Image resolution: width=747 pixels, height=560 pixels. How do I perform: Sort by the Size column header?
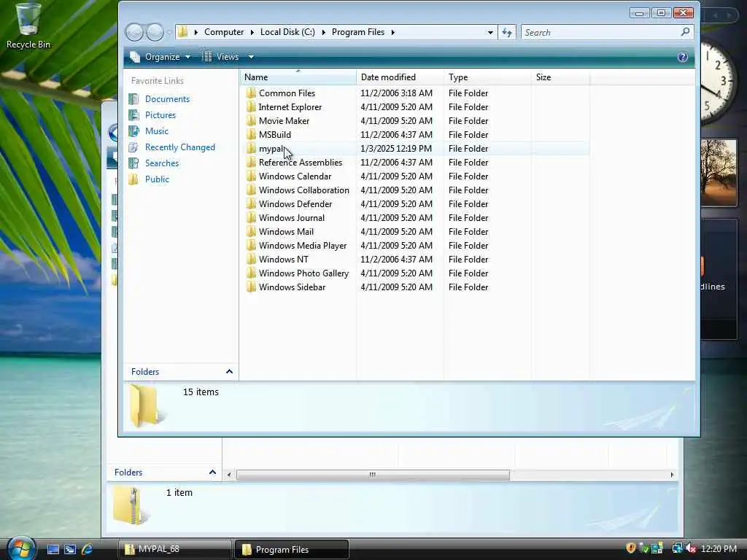click(x=561, y=77)
